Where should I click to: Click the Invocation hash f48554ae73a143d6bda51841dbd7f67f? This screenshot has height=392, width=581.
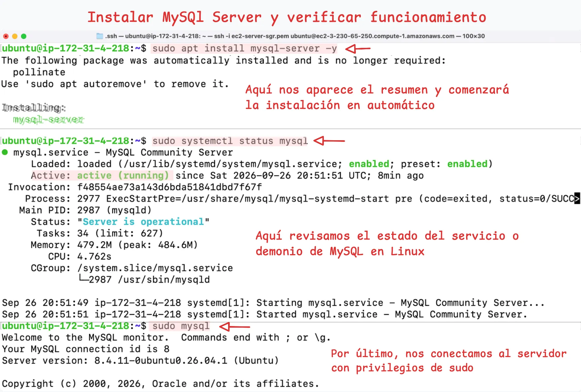(x=169, y=187)
